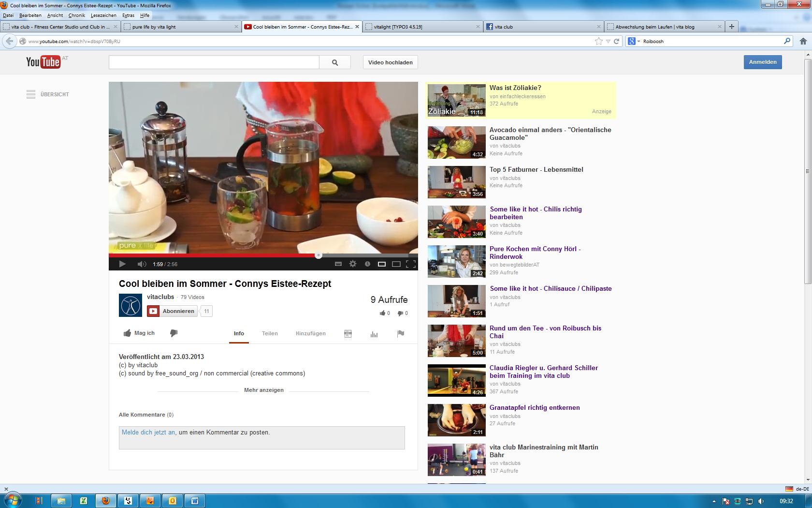Click the Watch Later clock icon

tap(367, 264)
